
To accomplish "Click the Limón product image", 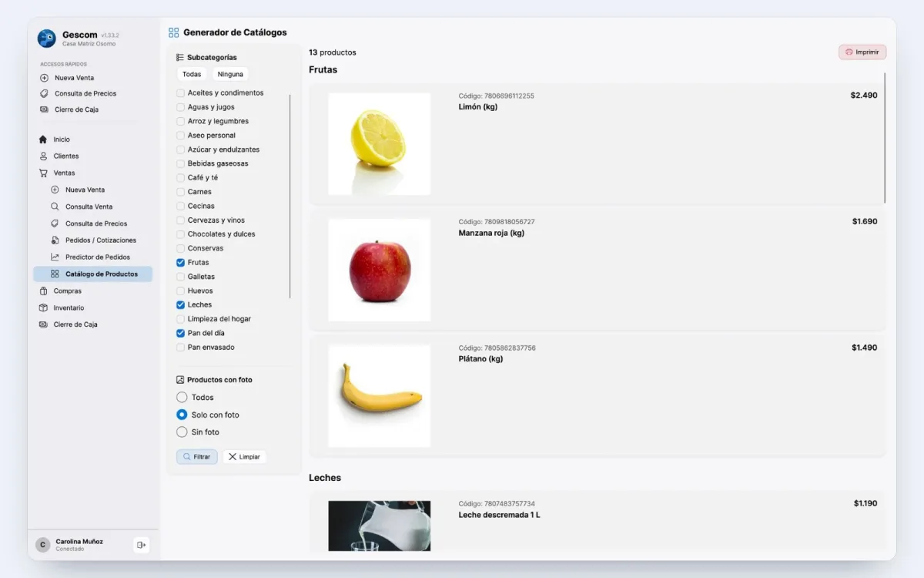I will pyautogui.click(x=379, y=144).
